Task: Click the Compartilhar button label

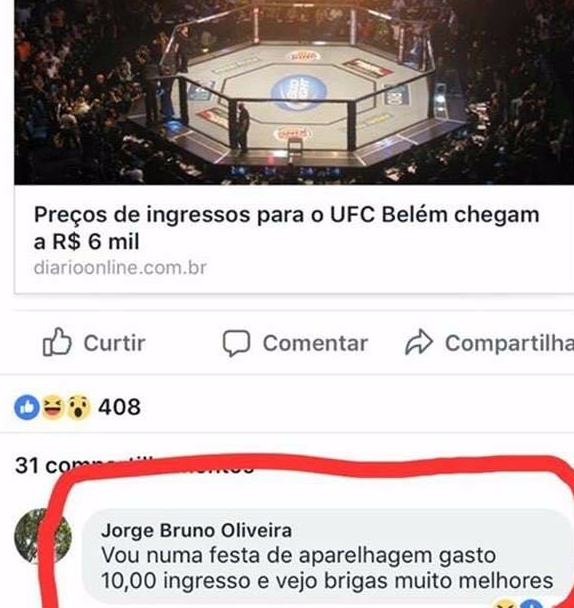Action: click(x=509, y=344)
